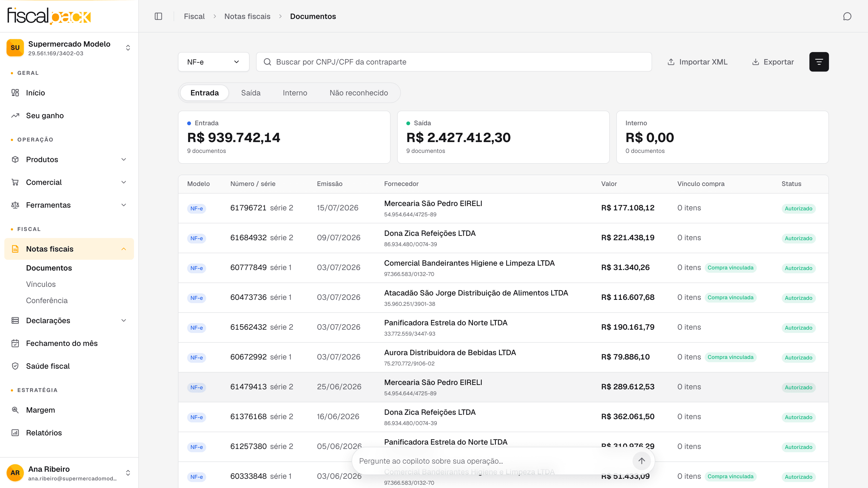Image resolution: width=868 pixels, height=488 pixels.
Task: Expand the Produtos menu
Action: (69, 159)
